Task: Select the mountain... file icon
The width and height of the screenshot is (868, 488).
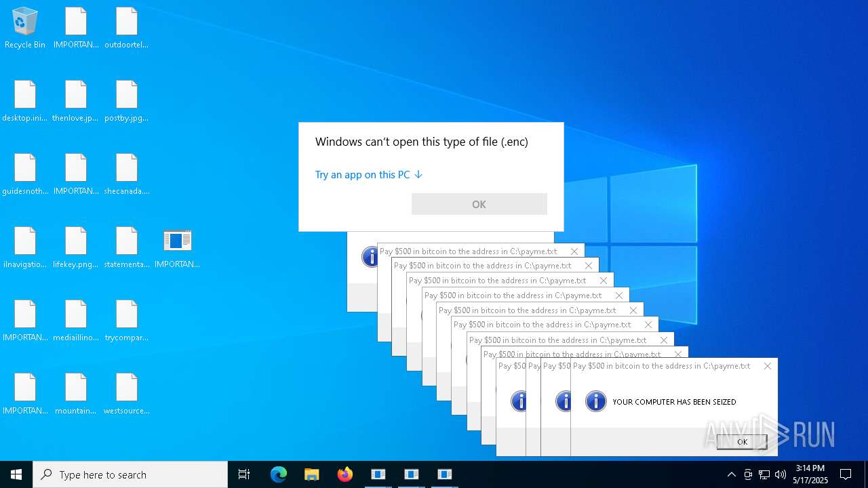Action: coord(76,394)
